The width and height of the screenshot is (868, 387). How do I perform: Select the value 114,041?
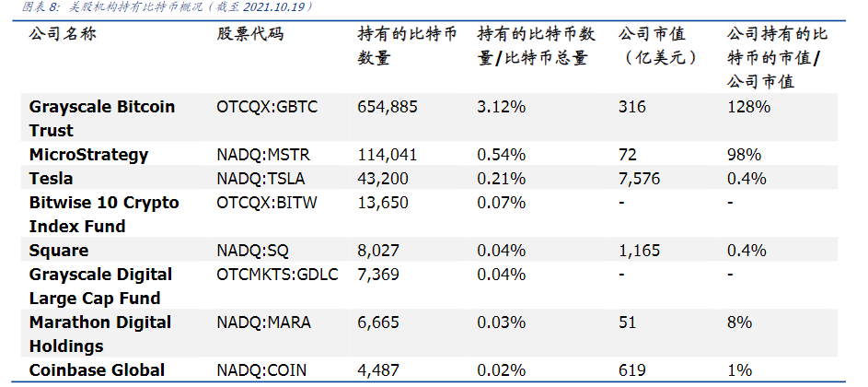click(x=387, y=155)
